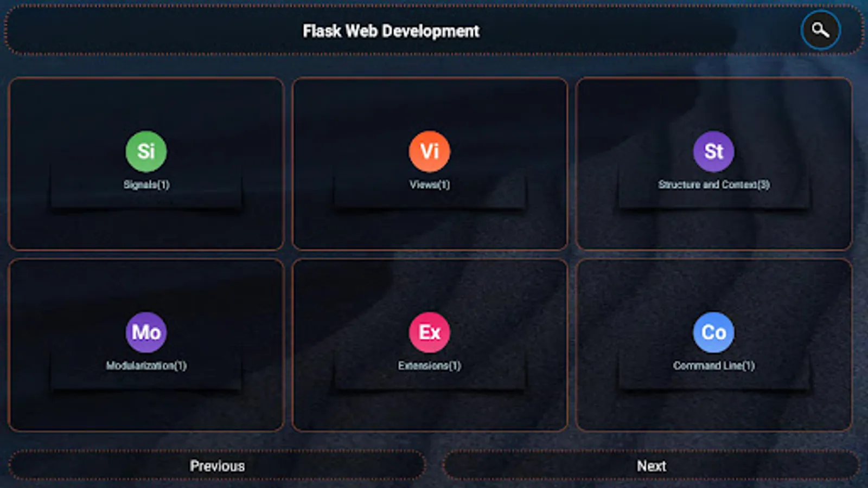This screenshot has width=868, height=488.
Task: Open the Modularization(1) label
Action: coord(146,366)
